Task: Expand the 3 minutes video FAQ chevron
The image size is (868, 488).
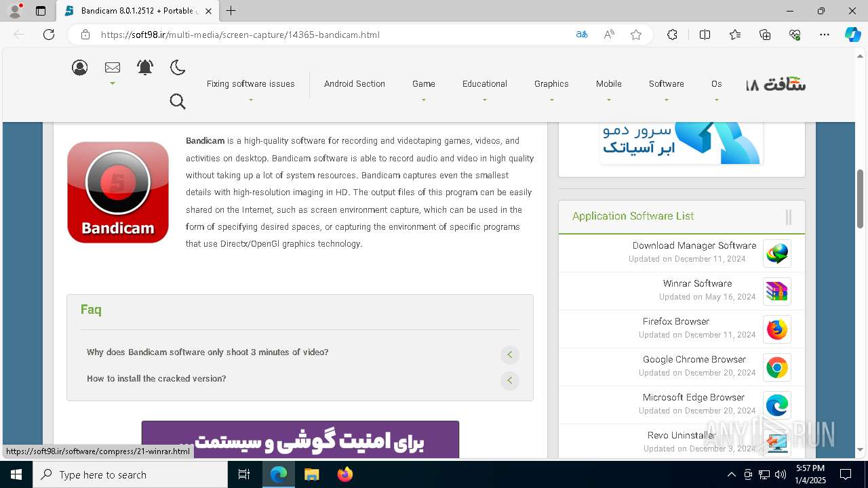Action: [510, 354]
